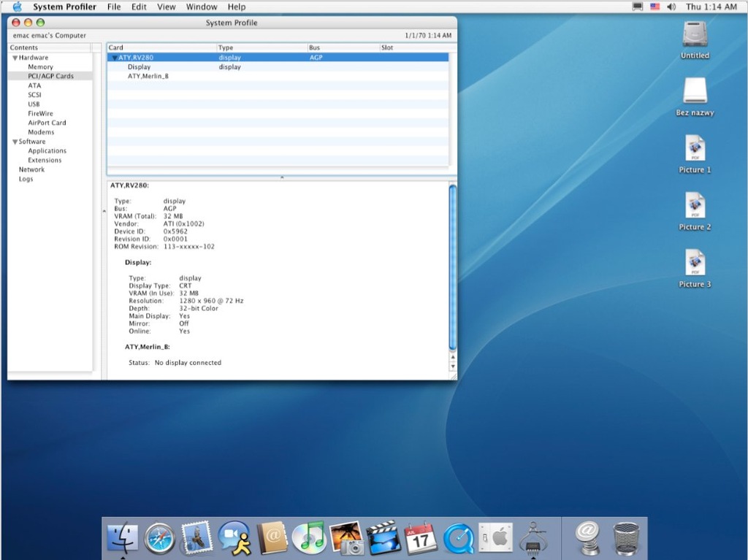Select FireWire in Hardware list

pos(41,113)
